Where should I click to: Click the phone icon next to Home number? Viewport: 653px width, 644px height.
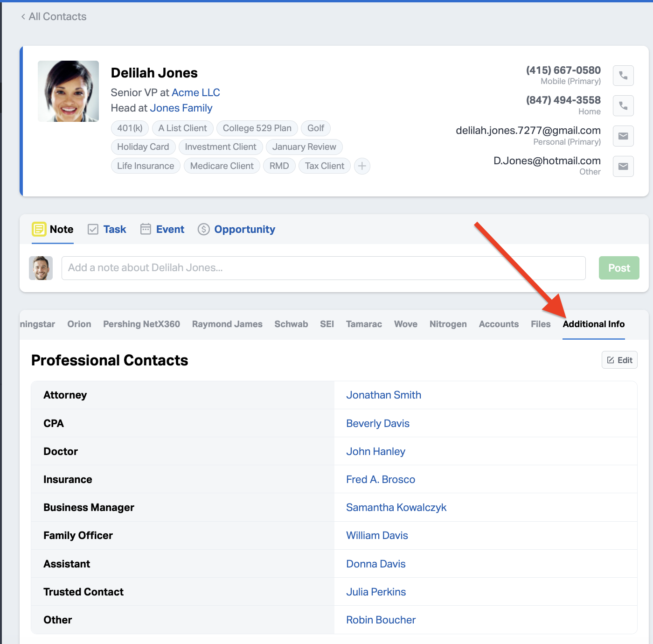coord(623,106)
